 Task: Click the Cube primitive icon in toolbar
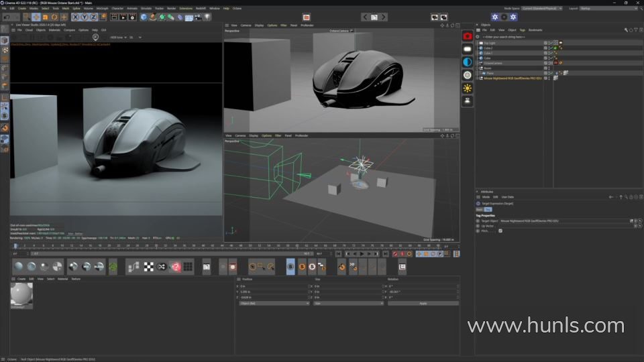click(x=144, y=17)
